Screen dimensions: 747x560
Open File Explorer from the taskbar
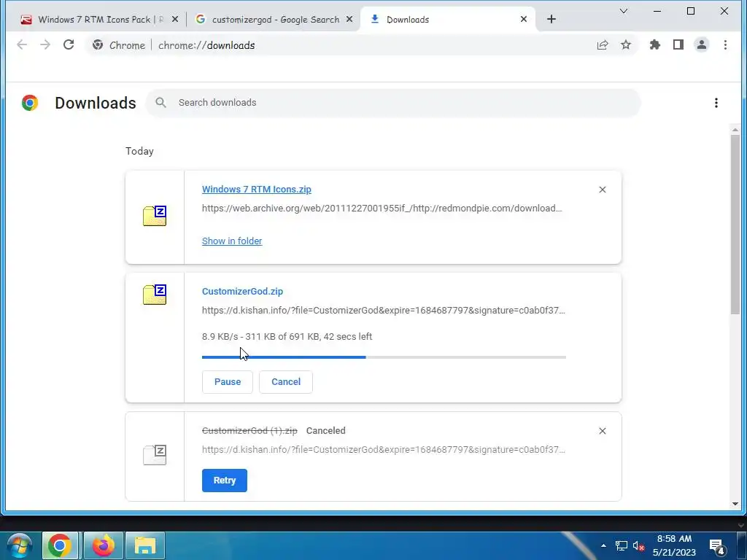coord(145,545)
